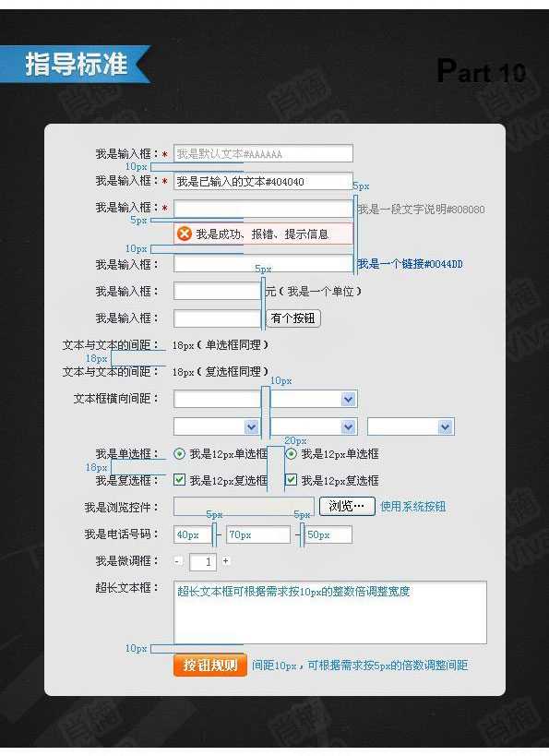
Task: Click the red error icon in the message box
Action: 184,234
